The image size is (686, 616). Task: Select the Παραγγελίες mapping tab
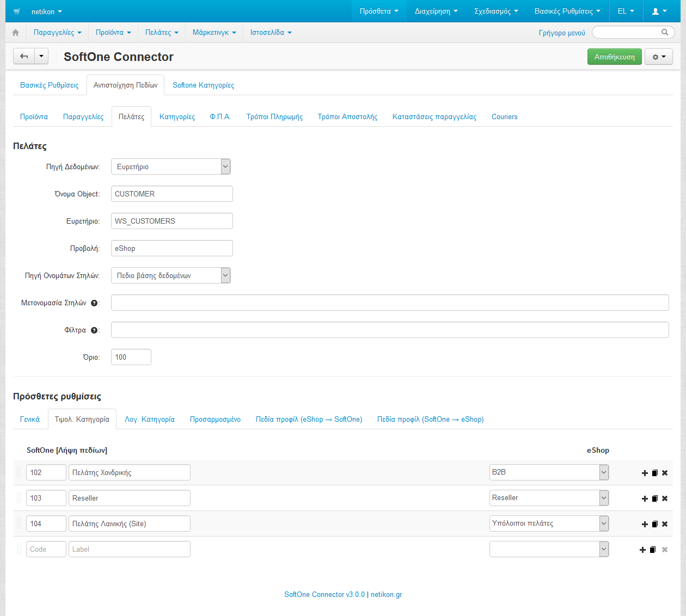coord(83,117)
